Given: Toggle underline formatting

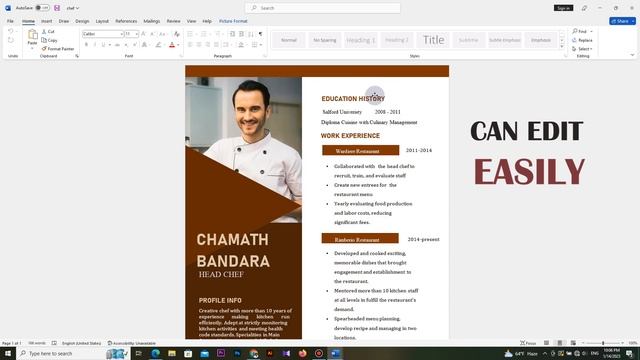Looking at the screenshot, I should tap(103, 44).
